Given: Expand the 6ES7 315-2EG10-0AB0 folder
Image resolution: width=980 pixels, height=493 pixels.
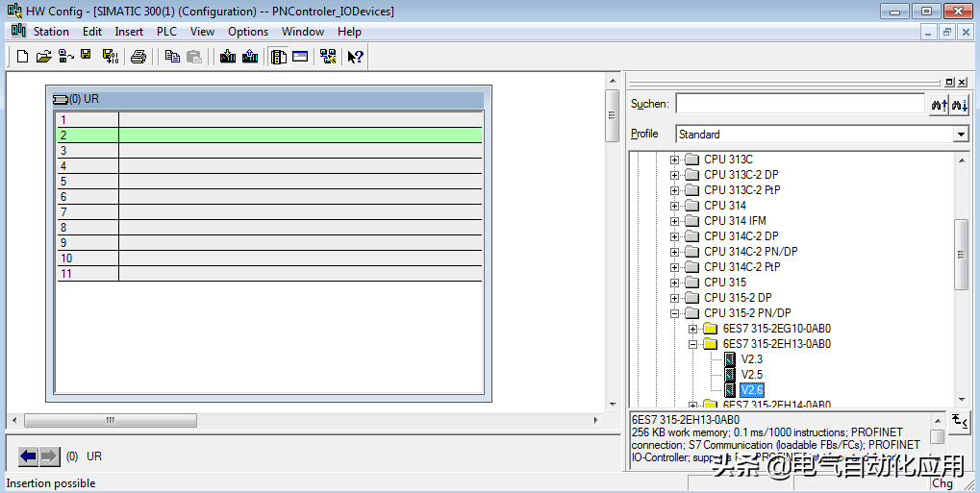Looking at the screenshot, I should click(693, 330).
